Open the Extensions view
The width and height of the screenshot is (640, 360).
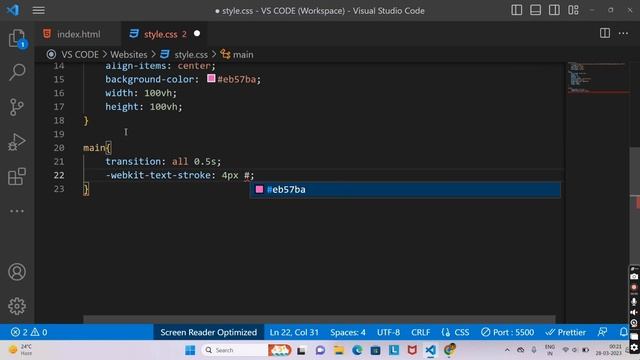coord(17,177)
